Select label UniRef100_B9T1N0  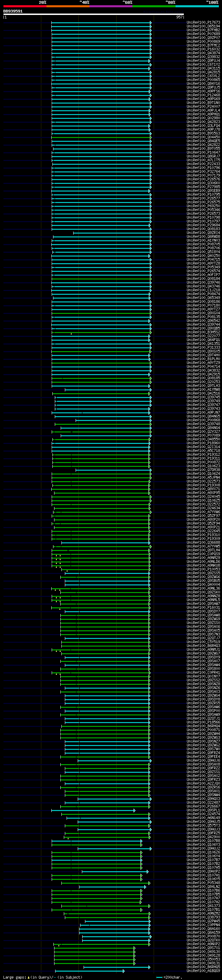[x=203, y=103]
